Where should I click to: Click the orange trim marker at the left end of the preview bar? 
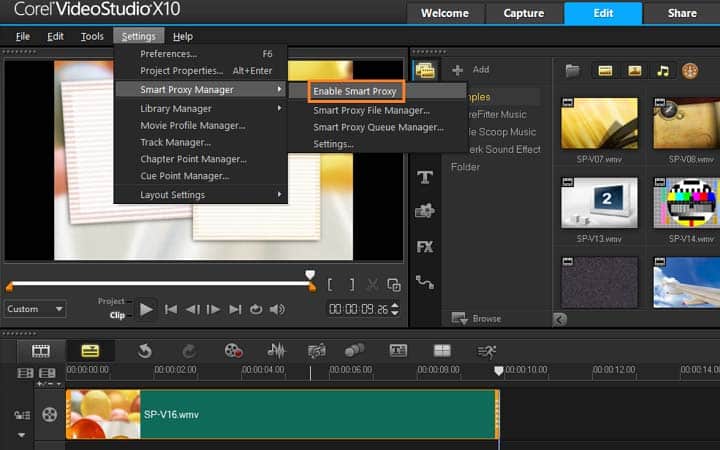pyautogui.click(x=9, y=288)
